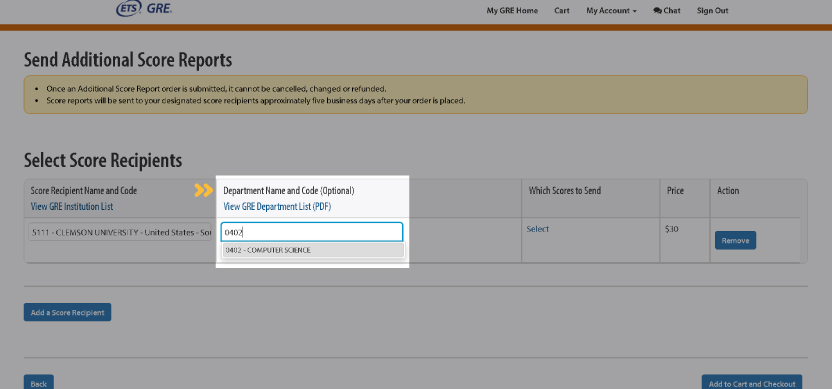Select 0402 - COMPUTER SCIENCE suggestion
The height and width of the screenshot is (389, 832).
pos(313,250)
